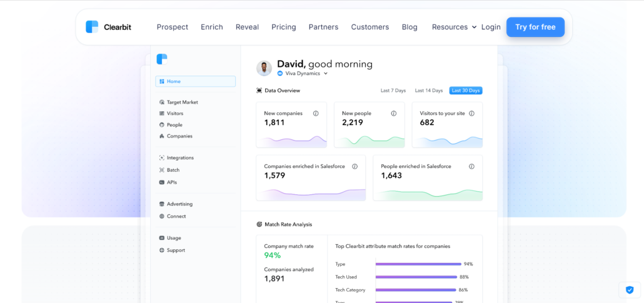644x303 pixels.
Task: Click the 94% company match rate value
Action: (x=273, y=256)
